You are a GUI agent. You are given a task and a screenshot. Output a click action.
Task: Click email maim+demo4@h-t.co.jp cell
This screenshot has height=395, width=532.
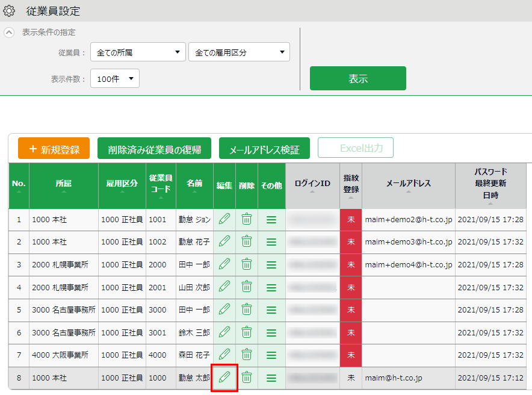click(409, 265)
